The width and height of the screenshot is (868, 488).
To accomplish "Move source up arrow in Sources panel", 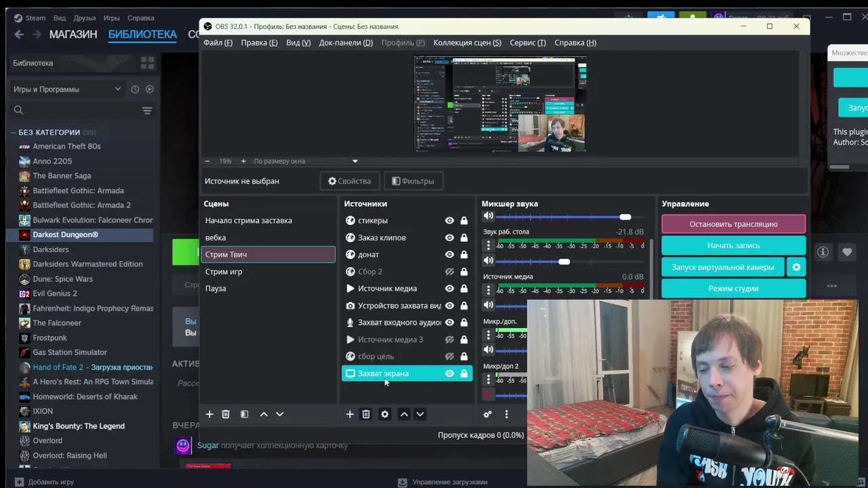I will (x=404, y=414).
